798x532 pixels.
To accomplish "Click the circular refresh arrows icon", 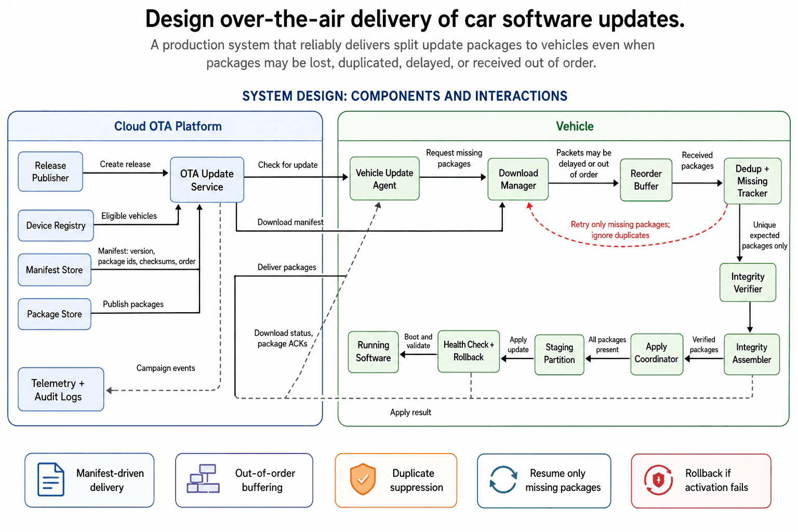I will tap(503, 480).
